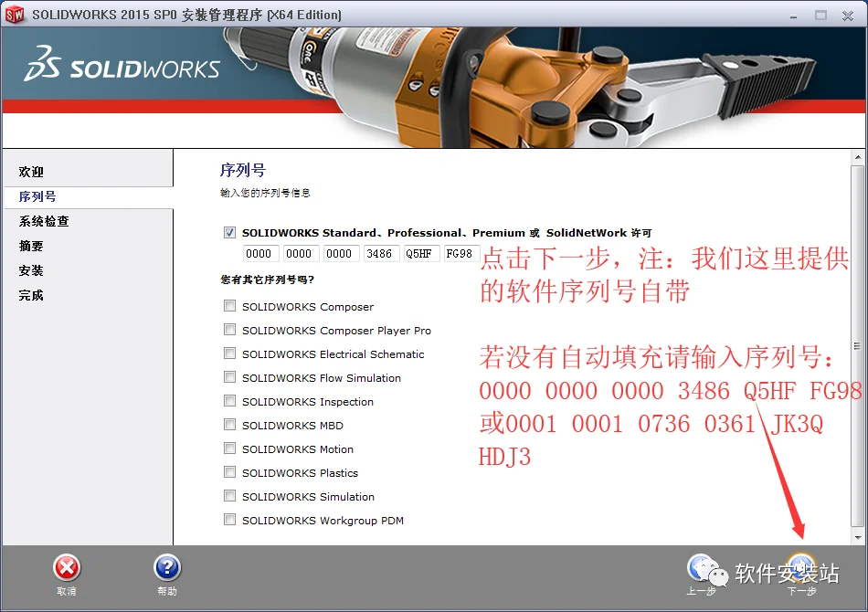The image size is (868, 612).
Task: Check SOLIDWORKS Simulation checkbox
Action: click(x=229, y=496)
